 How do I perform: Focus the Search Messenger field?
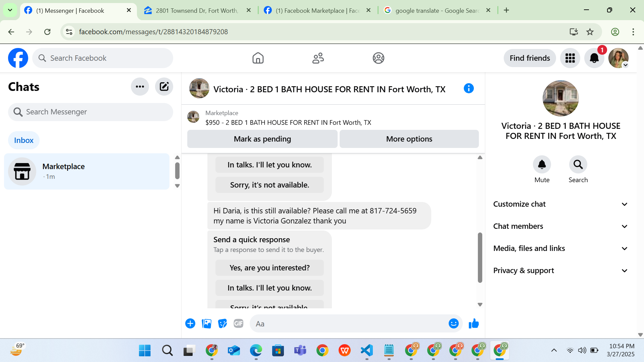91,112
